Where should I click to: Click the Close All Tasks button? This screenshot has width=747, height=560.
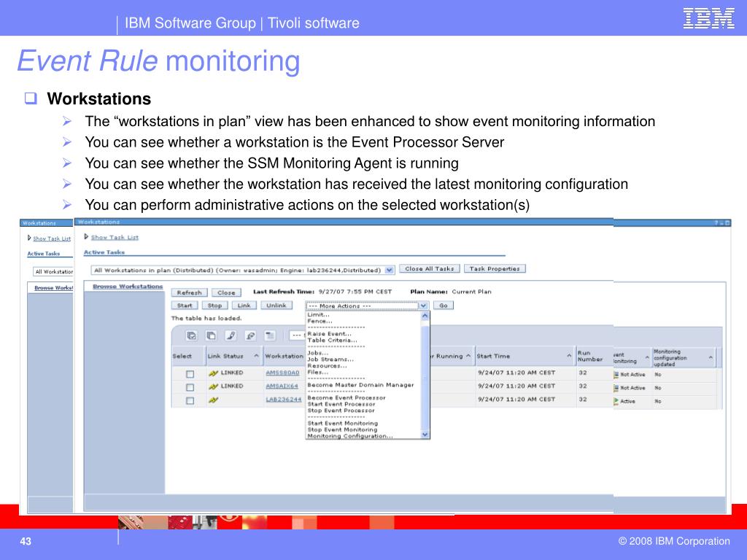pos(429,268)
